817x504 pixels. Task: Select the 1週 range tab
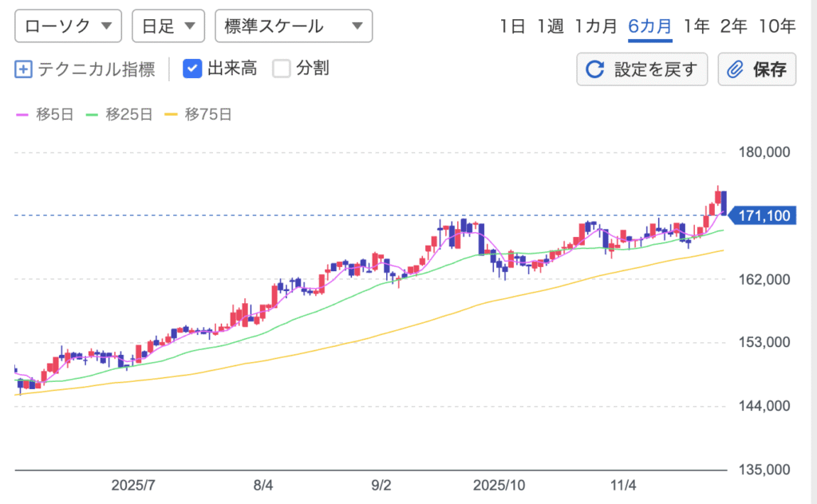point(550,26)
